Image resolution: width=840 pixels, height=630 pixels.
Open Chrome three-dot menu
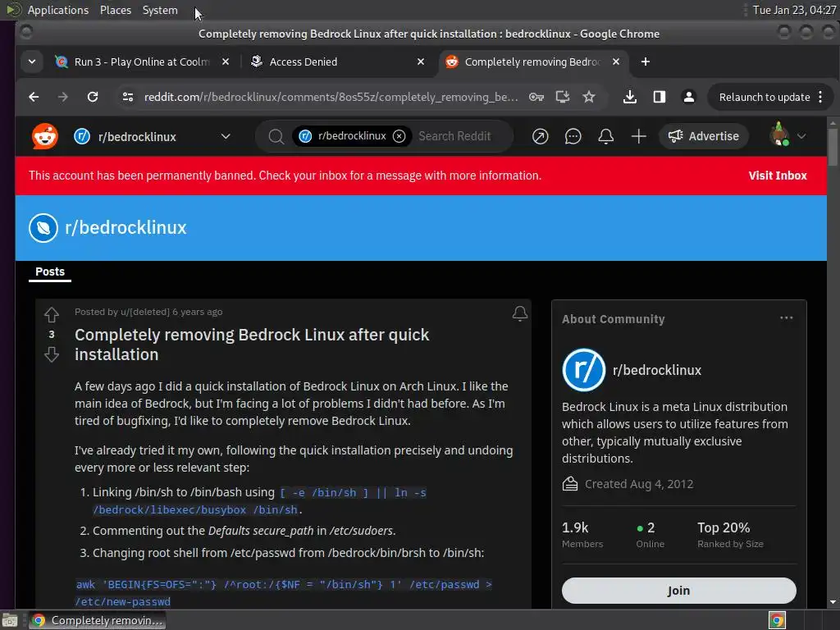coord(820,97)
